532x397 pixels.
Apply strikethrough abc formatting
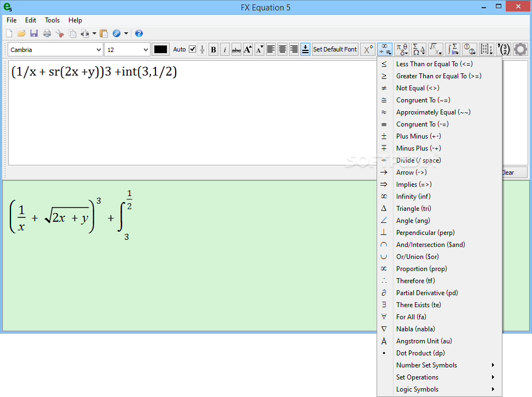[236, 49]
